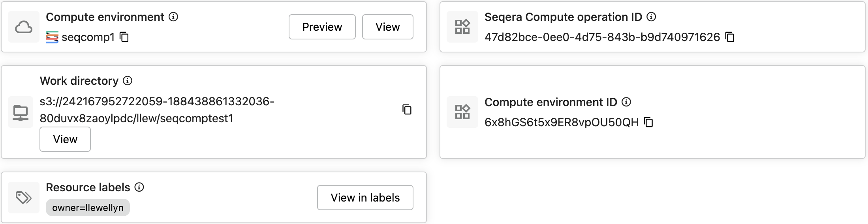Open the compute environment View button
Viewport: 868px width, 224px height.
(387, 27)
